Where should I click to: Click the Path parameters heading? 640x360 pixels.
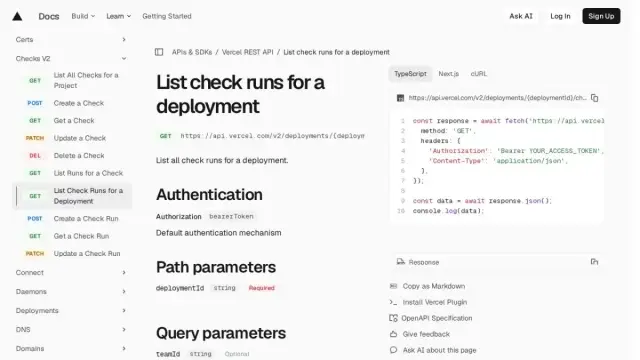tap(216, 267)
